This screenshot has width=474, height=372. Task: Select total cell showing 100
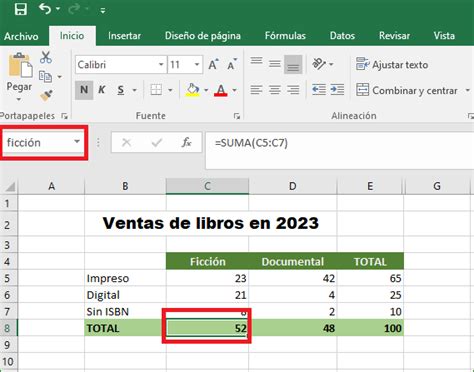(370, 328)
